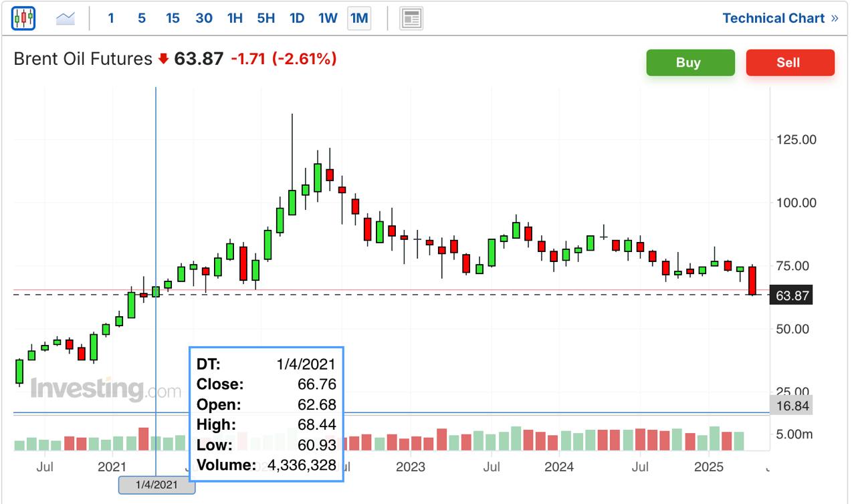
Task: Switch to the 1D daily interval
Action: (297, 18)
